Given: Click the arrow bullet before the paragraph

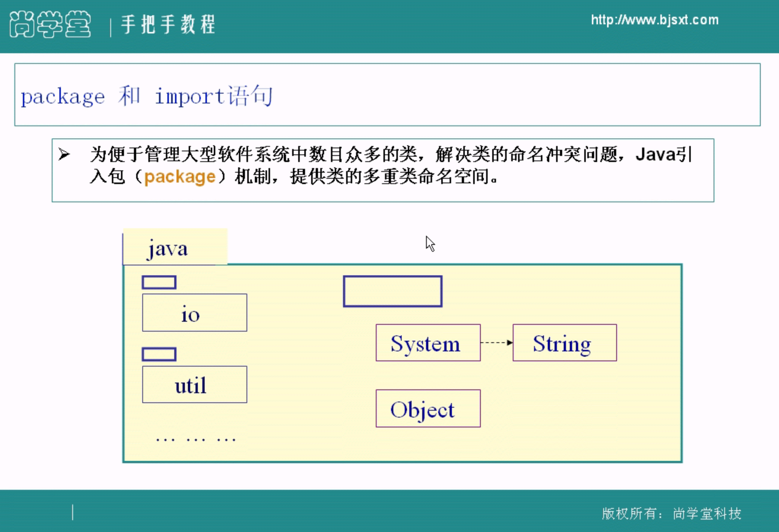Looking at the screenshot, I should click(64, 154).
